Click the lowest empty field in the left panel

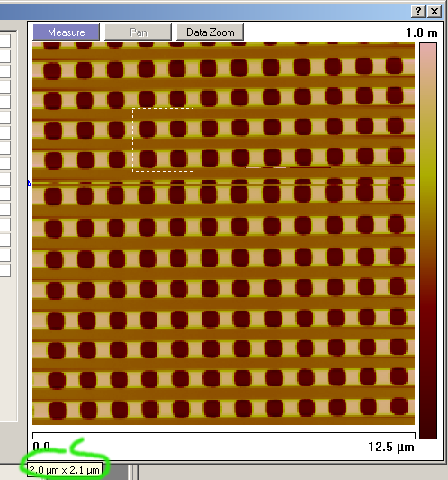pyautogui.click(x=5, y=270)
